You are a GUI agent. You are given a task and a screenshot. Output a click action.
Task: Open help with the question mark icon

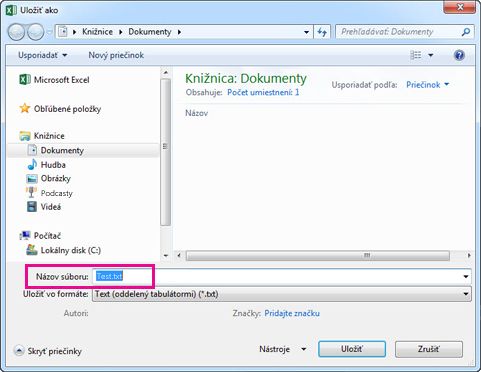coord(459,55)
